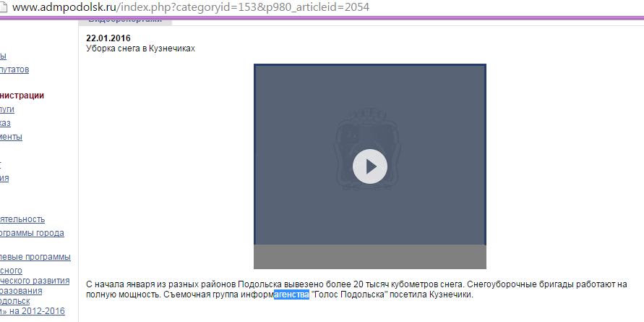The width and height of the screenshot is (644, 322).
Task: Open sidebar link ending in 'каз'
Action: (6, 123)
